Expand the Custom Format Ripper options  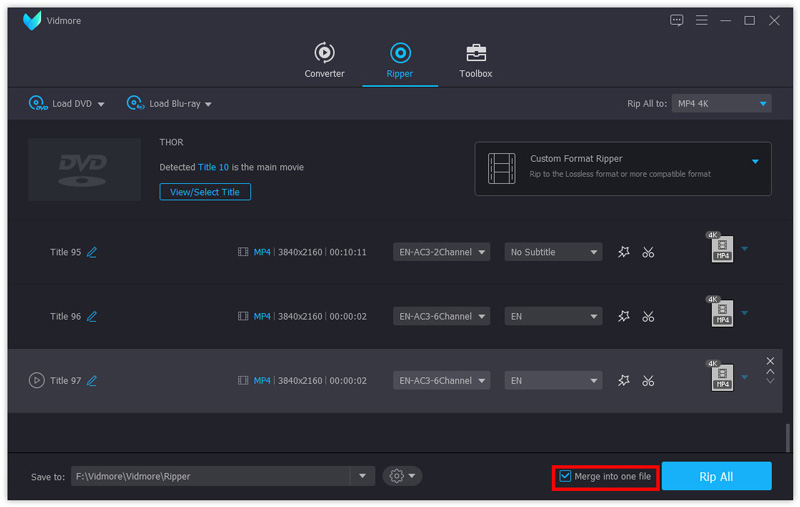[x=755, y=162]
